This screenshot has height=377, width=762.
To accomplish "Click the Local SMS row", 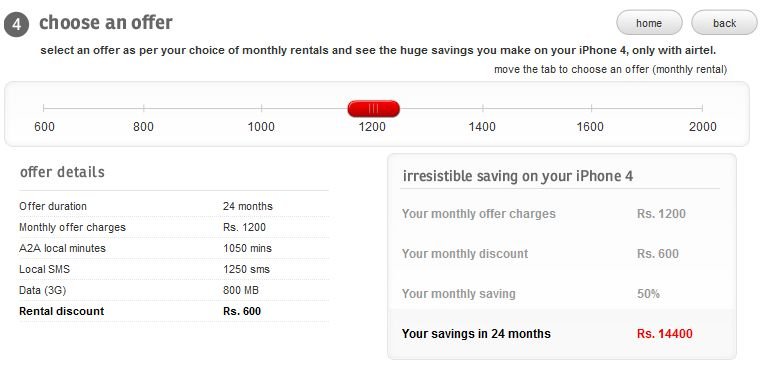I will (x=174, y=269).
